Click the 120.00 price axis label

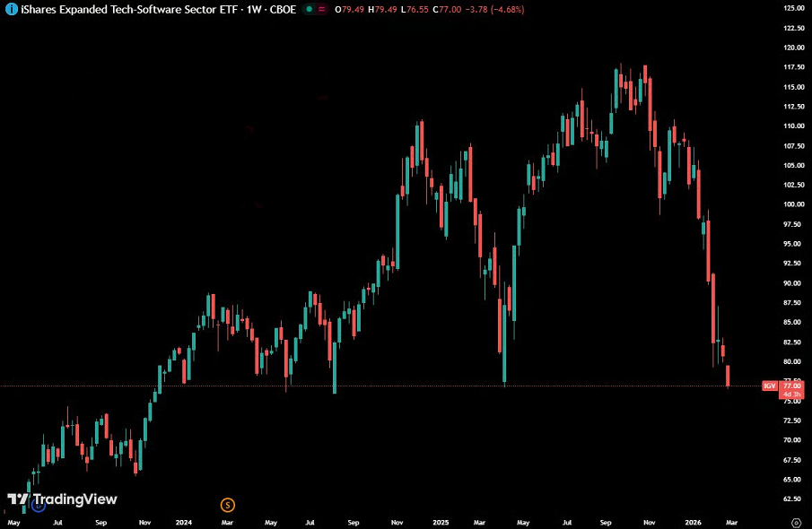pos(794,48)
